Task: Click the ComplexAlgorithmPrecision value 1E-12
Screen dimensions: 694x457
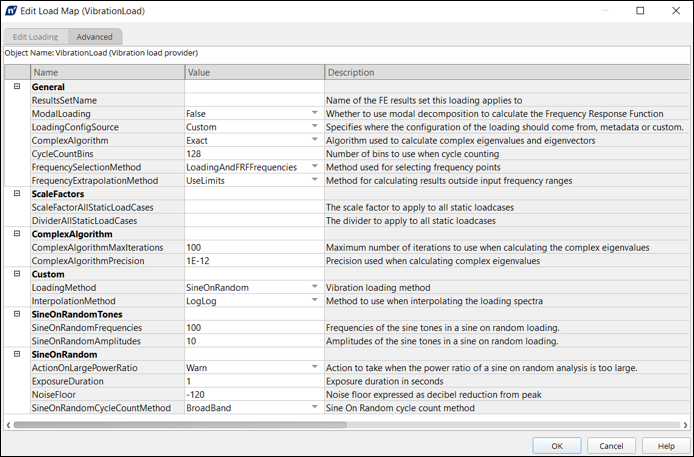Action: 254,261
